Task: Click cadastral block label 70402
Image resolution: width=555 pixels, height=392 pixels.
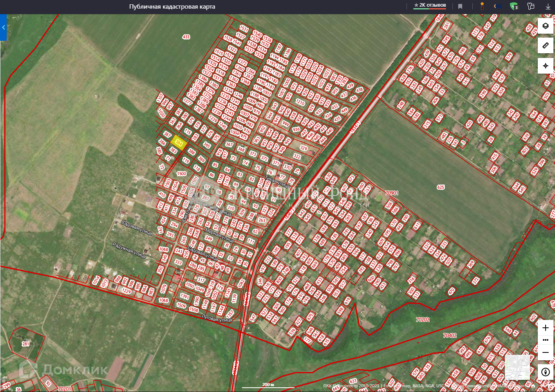Action: coord(450,336)
